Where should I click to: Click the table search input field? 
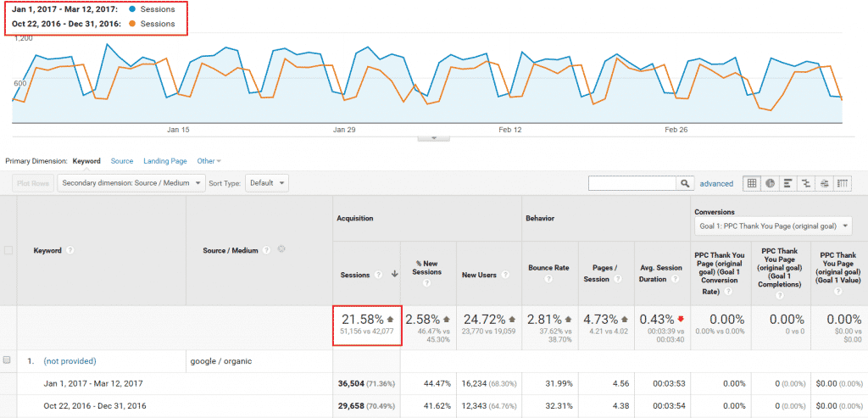coord(632,183)
